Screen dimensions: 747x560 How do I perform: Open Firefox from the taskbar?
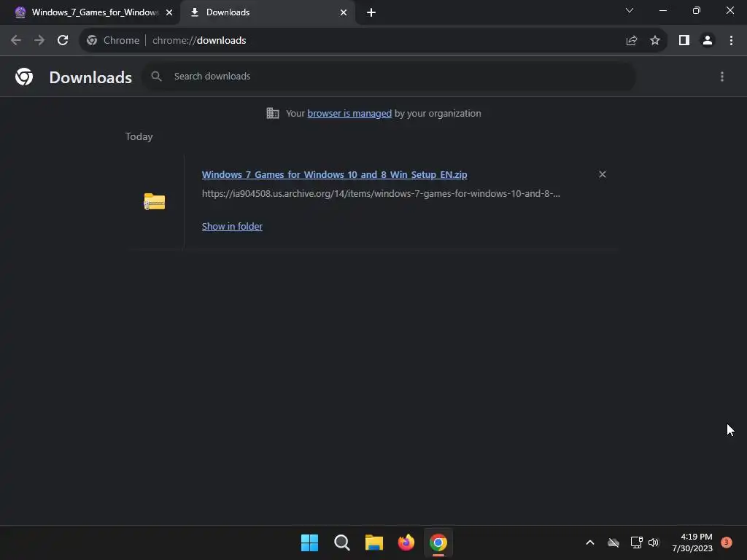(x=406, y=542)
